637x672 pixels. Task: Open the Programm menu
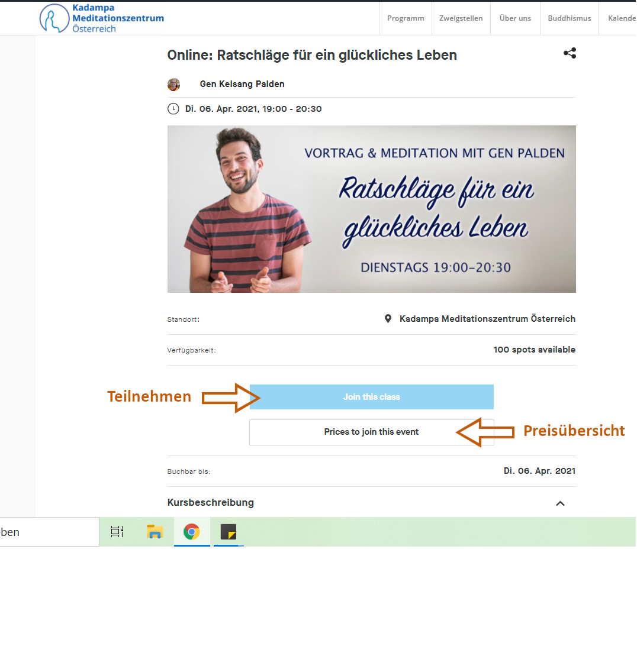(x=406, y=18)
